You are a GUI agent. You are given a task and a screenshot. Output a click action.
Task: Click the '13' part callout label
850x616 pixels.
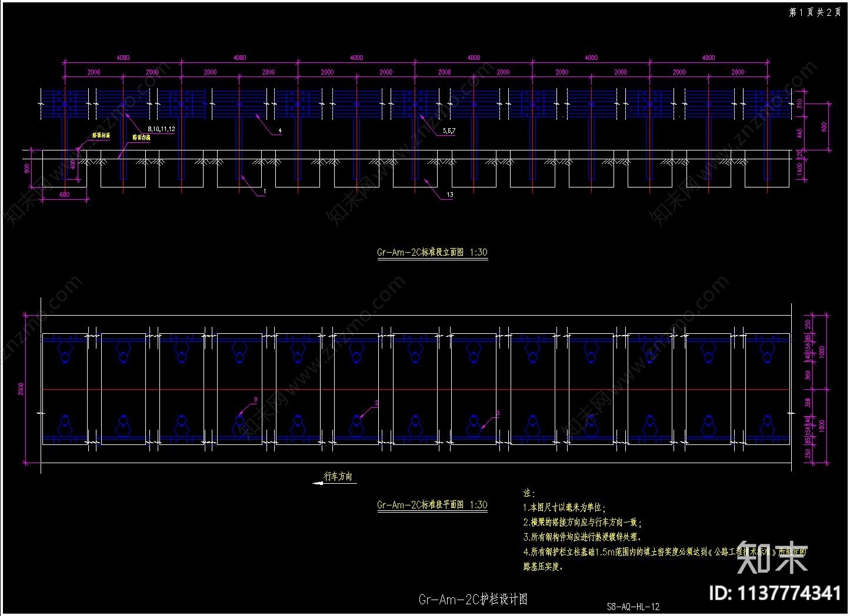(450, 195)
